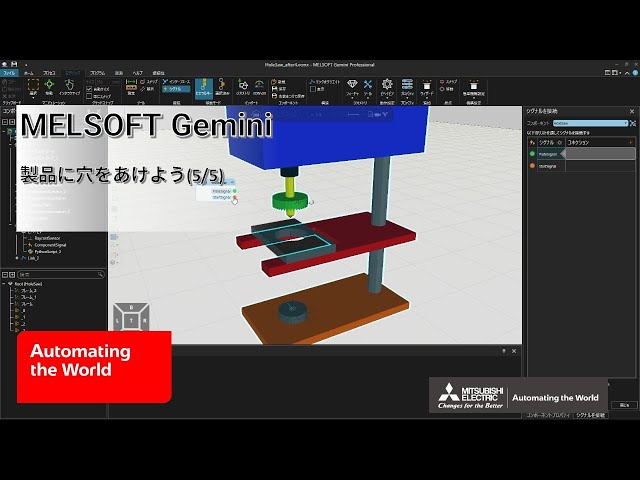Open the component dropdown in signal panel
640x480 pixels.
590,123
